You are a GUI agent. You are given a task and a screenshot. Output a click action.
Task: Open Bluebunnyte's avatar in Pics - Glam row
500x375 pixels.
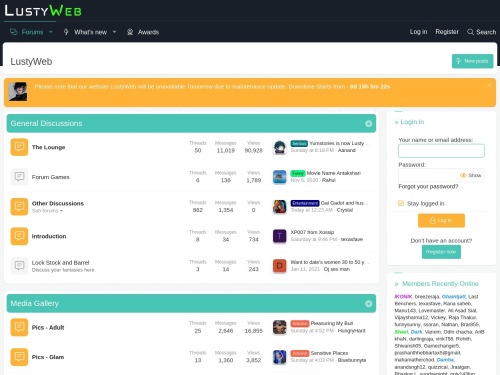tap(279, 357)
